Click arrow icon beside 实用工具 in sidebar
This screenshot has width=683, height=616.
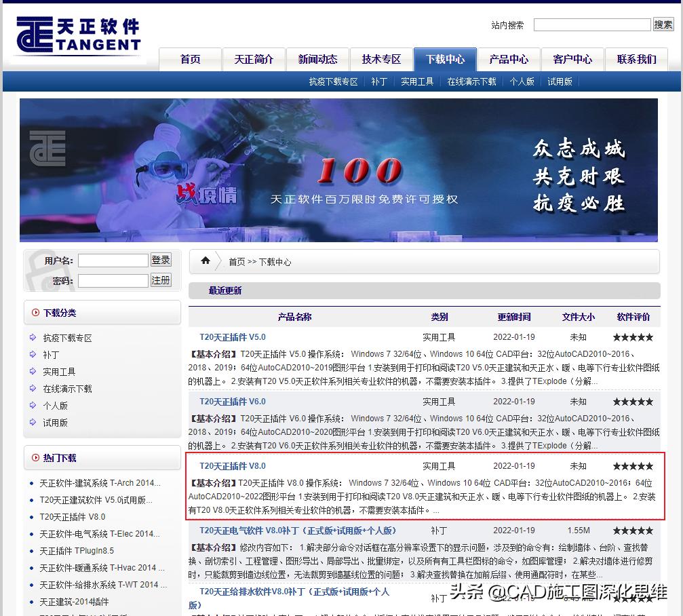coord(33,371)
